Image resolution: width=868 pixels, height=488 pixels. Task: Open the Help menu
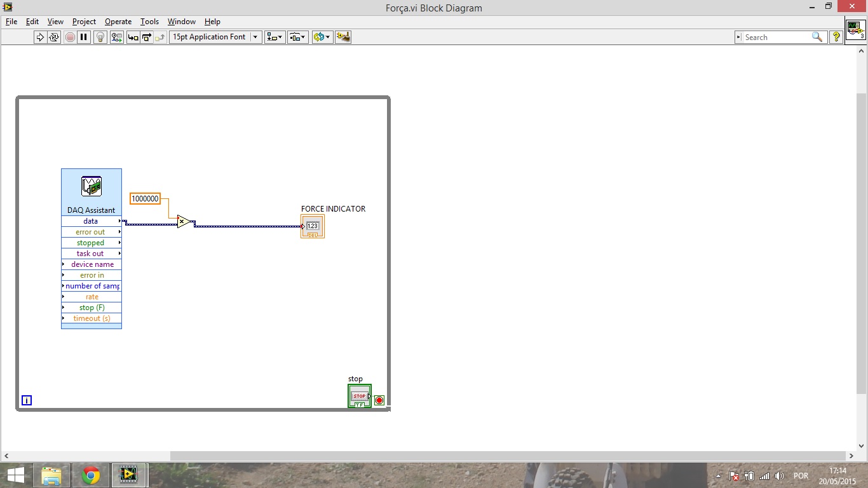pyautogui.click(x=212, y=22)
